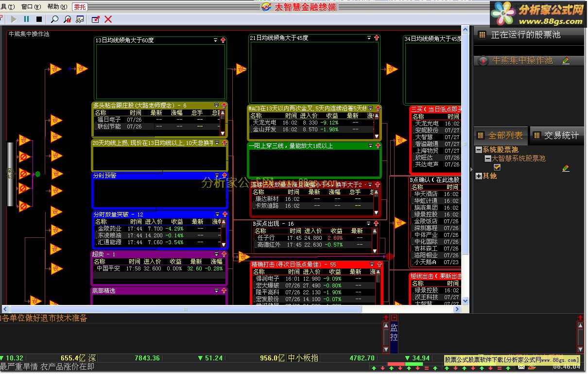Click the red up arrow of 13日均线倾角大于60度 box

pyautogui.click(x=223, y=40)
